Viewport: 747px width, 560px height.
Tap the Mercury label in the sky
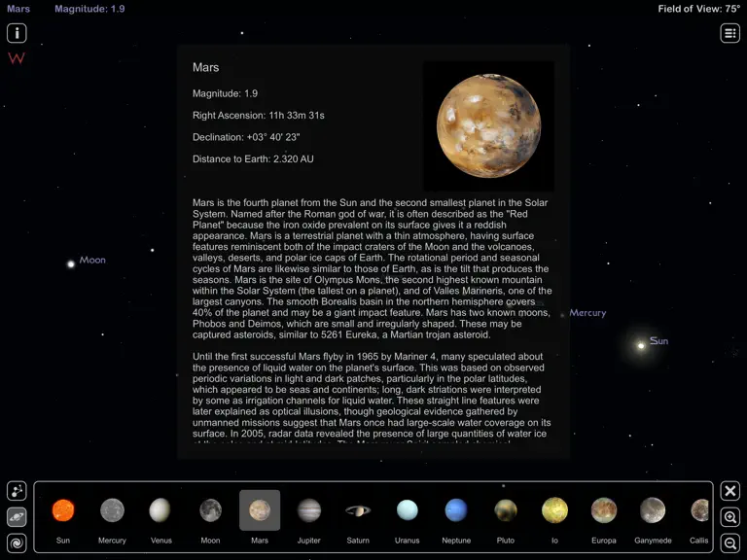(587, 313)
